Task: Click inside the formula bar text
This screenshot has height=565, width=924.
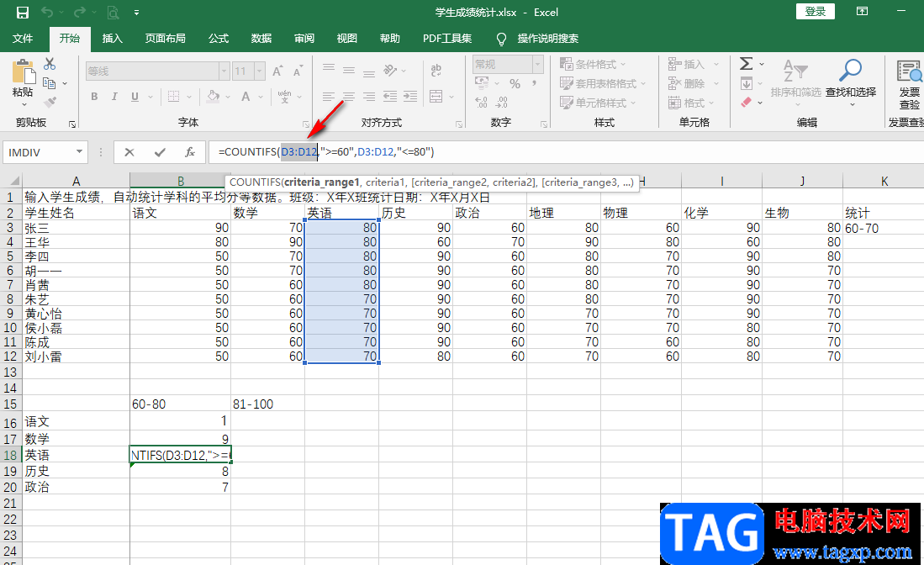Action: pyautogui.click(x=326, y=152)
